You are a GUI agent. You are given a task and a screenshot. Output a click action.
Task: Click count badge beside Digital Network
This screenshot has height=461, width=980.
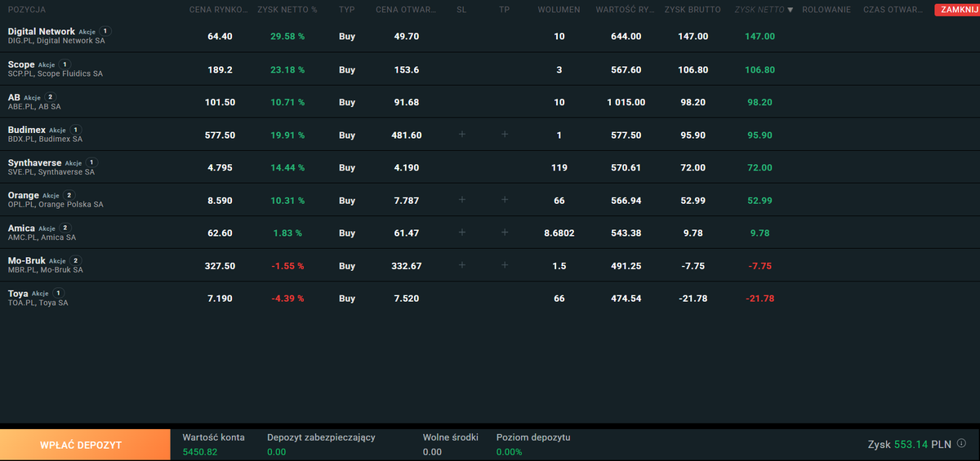tap(105, 31)
